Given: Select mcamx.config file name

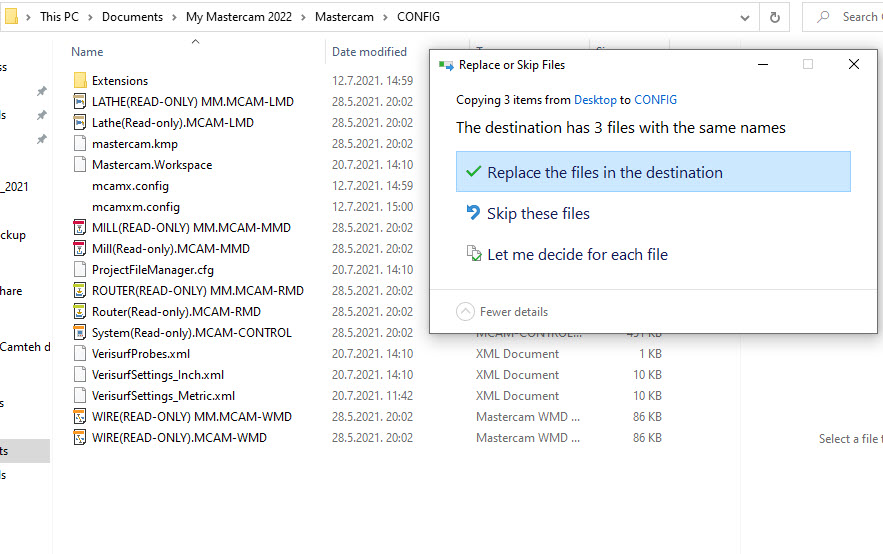Looking at the screenshot, I should (x=130, y=186).
